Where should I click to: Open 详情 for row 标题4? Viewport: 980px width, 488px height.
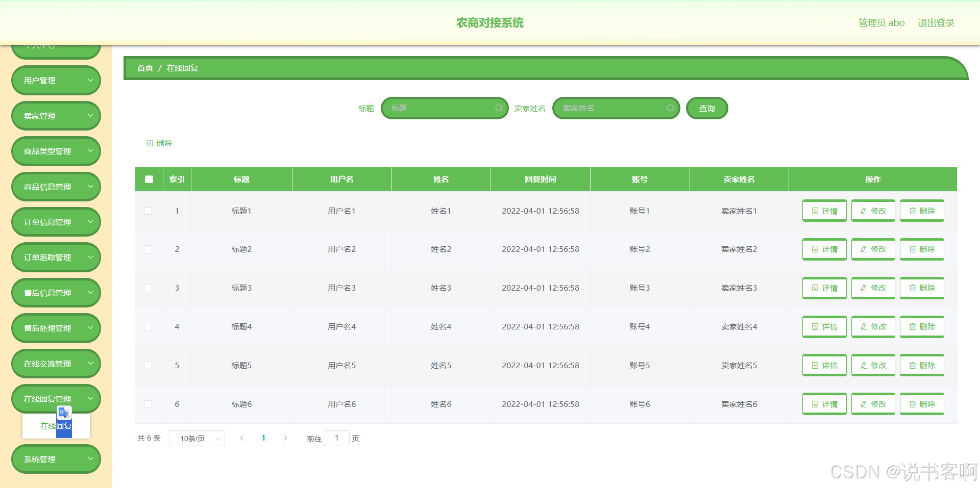tap(824, 327)
